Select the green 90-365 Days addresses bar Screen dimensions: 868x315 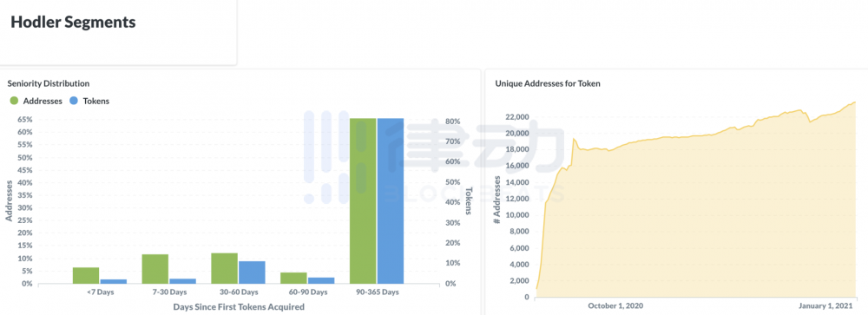click(x=363, y=201)
